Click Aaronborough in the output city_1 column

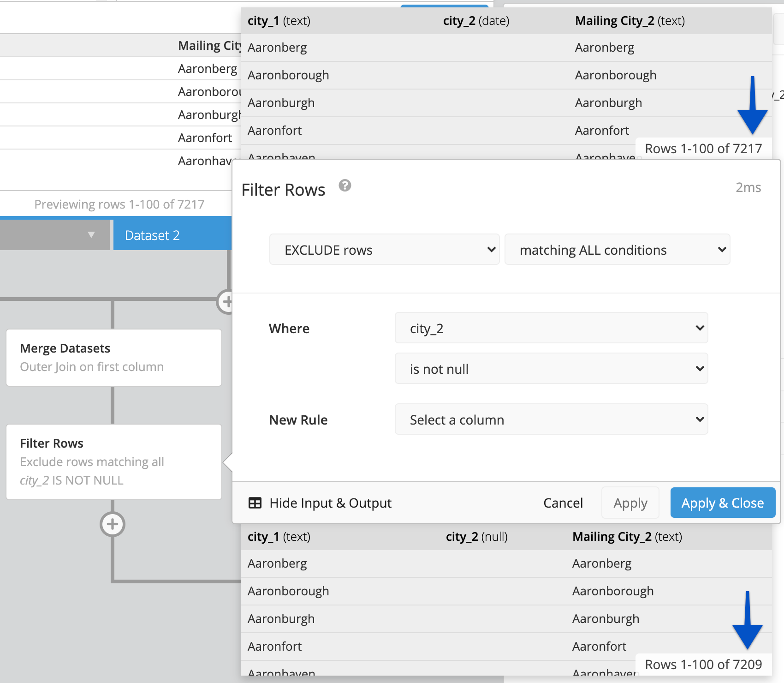pyautogui.click(x=288, y=591)
